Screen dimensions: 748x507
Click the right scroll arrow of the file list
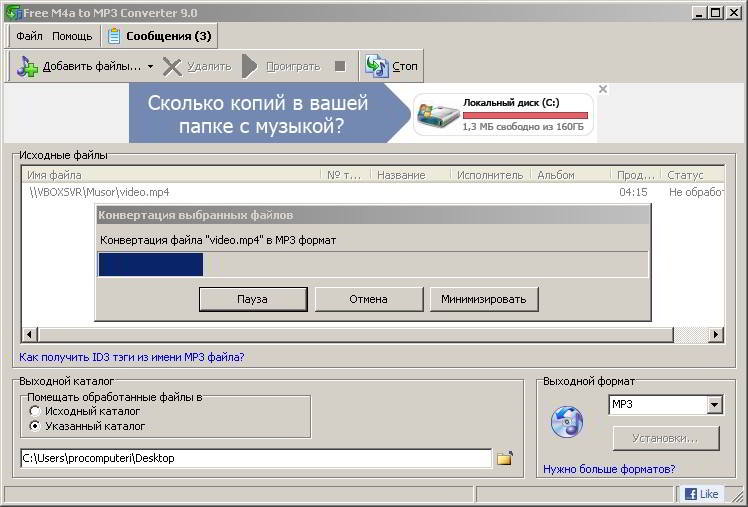(x=715, y=334)
